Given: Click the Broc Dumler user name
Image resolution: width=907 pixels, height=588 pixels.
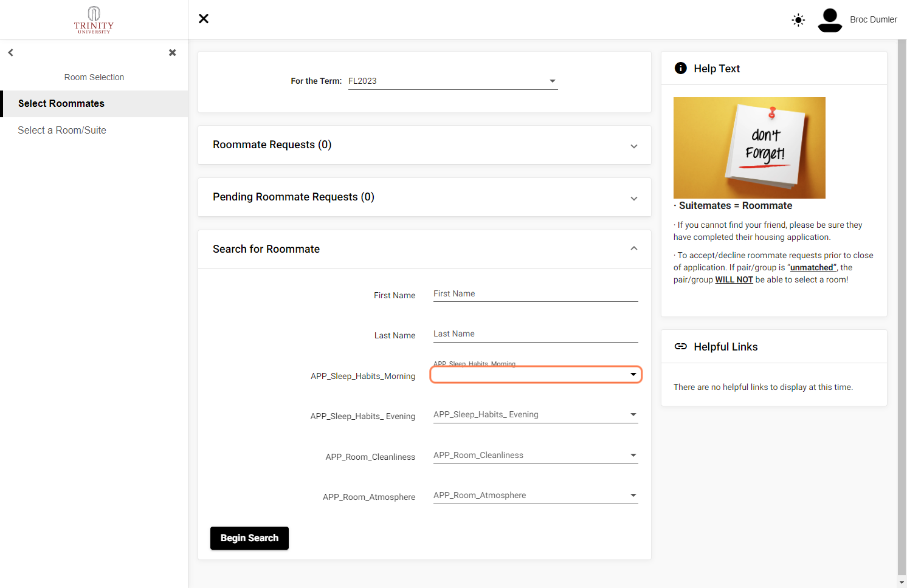Looking at the screenshot, I should point(874,19).
